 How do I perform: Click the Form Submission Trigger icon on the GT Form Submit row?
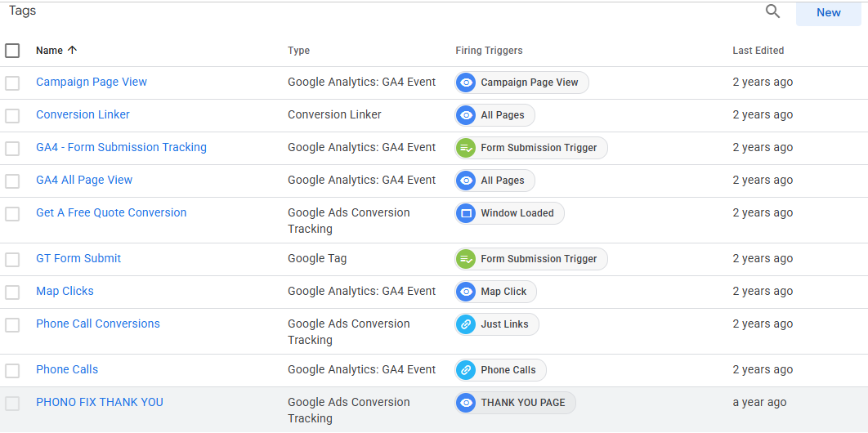[x=466, y=259]
